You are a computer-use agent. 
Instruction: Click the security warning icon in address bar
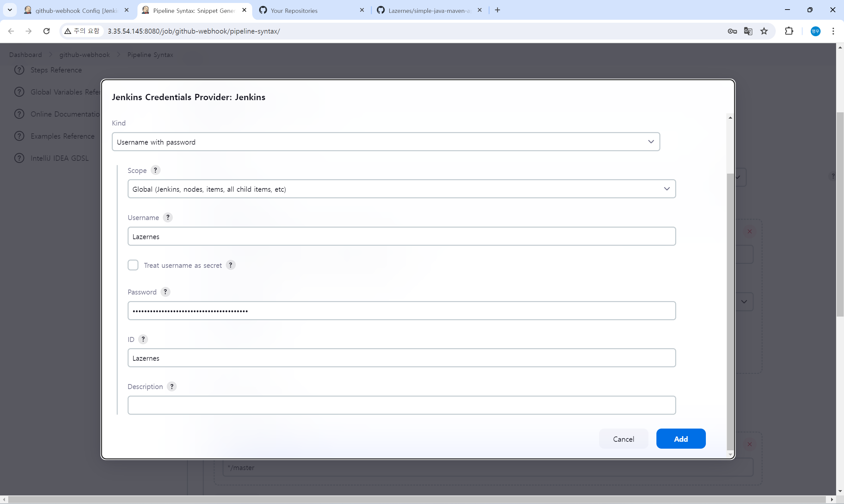[68, 31]
